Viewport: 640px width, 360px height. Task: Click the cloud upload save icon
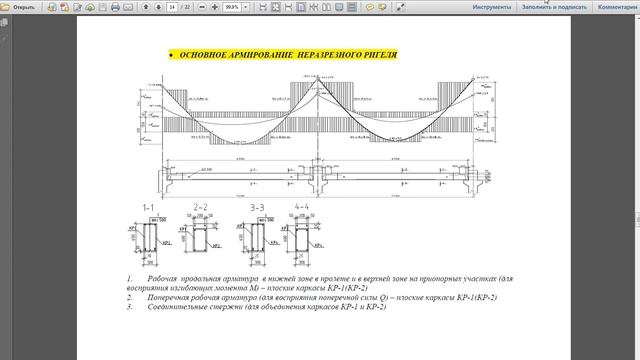click(90, 7)
